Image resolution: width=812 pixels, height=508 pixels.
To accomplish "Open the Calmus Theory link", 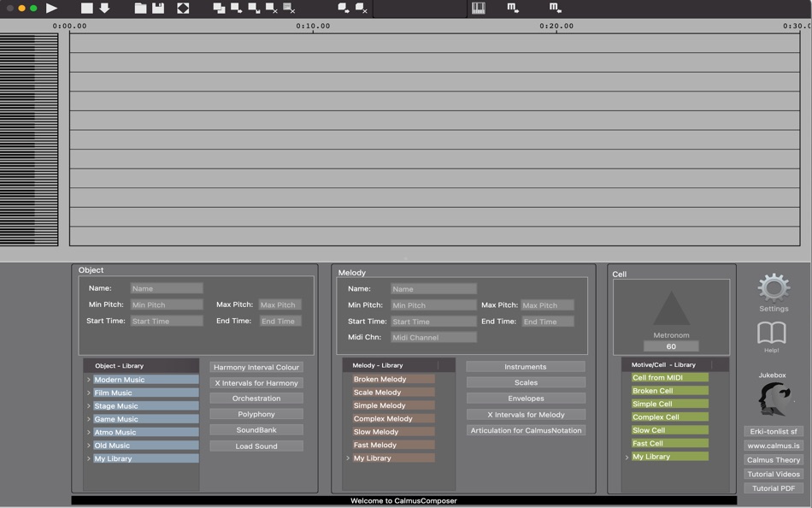I will pos(772,459).
